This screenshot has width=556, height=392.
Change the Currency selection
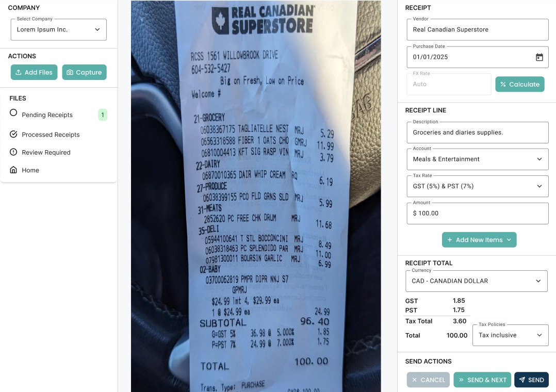coord(476,281)
